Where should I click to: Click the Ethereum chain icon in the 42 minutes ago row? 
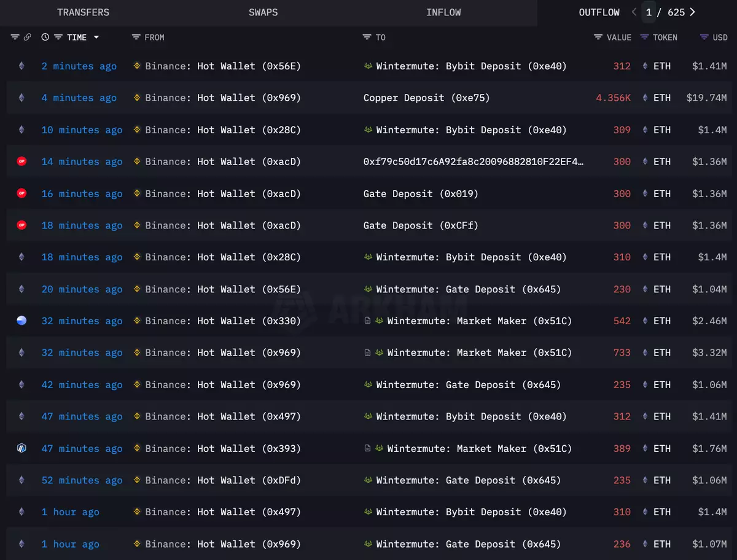coord(21,384)
